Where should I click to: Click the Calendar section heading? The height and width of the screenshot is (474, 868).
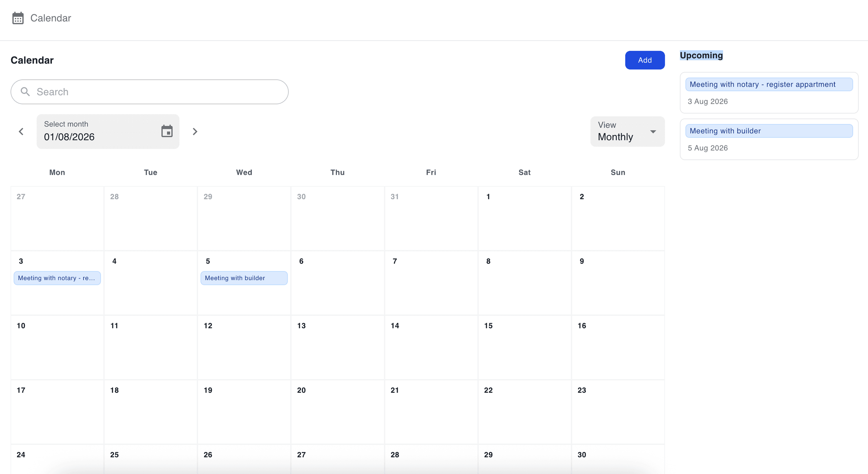pyautogui.click(x=32, y=60)
